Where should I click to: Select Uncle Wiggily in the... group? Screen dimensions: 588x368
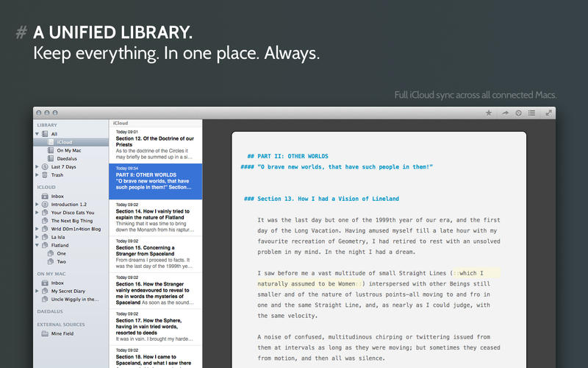(71, 300)
